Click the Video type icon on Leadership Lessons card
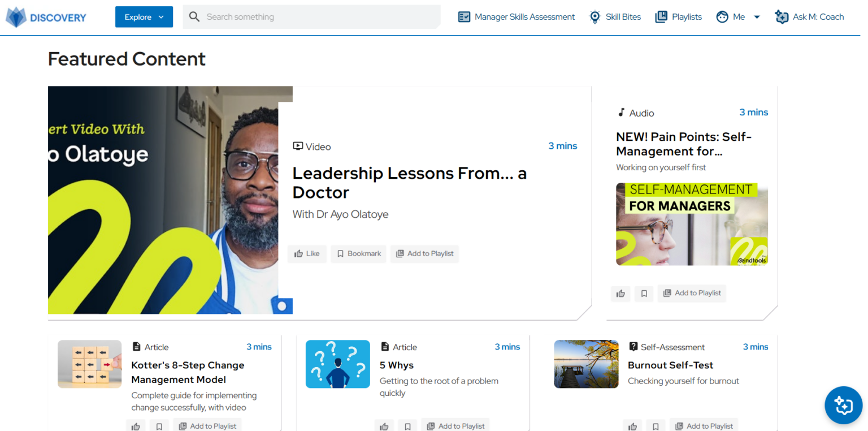Image resolution: width=868 pixels, height=431 pixels. [298, 146]
